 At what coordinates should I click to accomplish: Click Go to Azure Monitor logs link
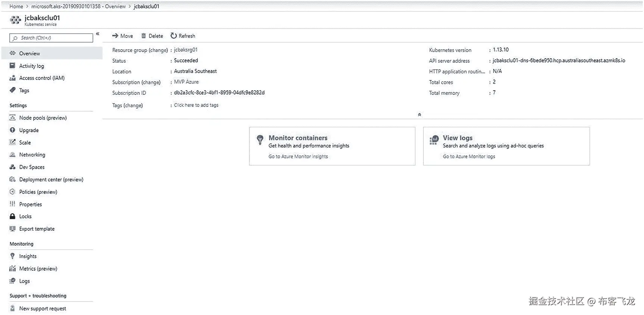469,156
